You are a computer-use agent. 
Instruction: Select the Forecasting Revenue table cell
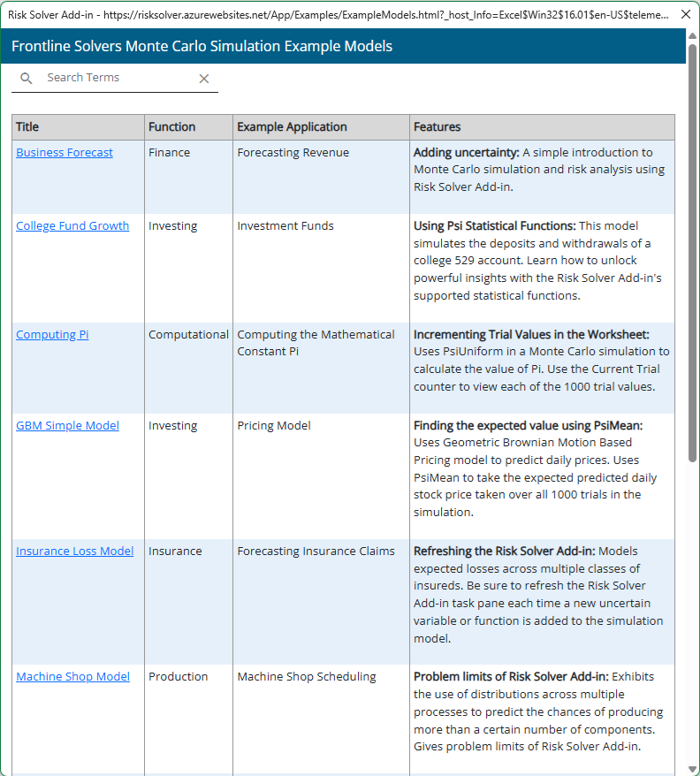[293, 152]
